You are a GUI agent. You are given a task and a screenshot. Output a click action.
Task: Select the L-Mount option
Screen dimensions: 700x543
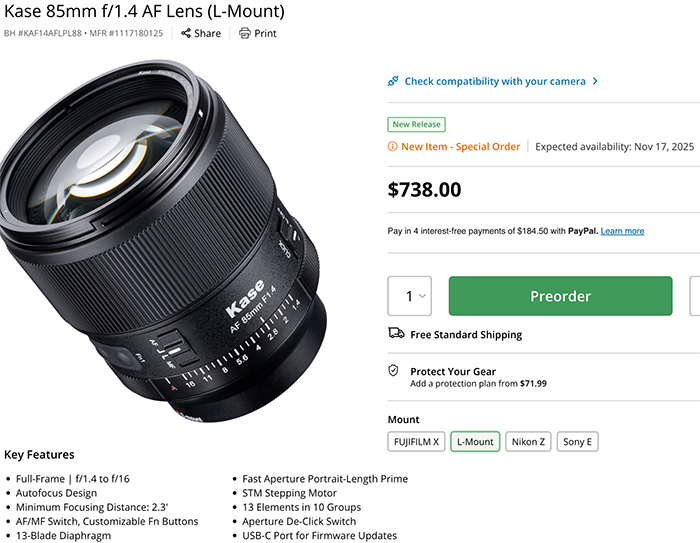click(x=475, y=442)
